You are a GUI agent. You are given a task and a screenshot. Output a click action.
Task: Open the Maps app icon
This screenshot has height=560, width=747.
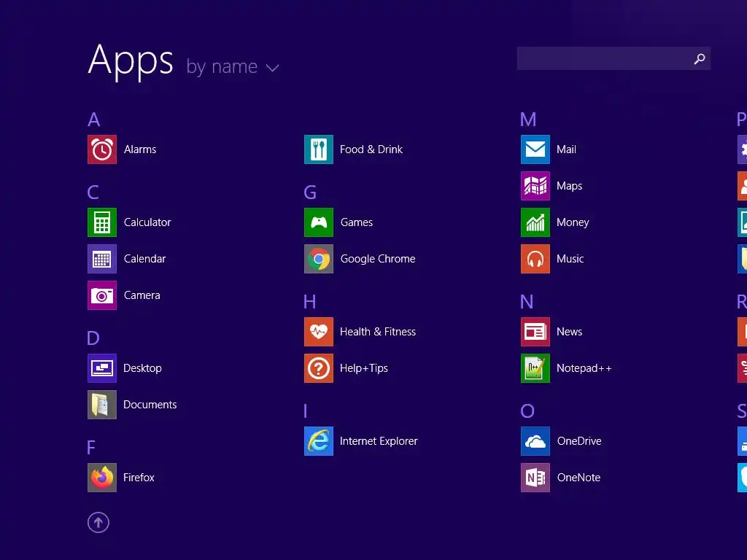pyautogui.click(x=535, y=186)
